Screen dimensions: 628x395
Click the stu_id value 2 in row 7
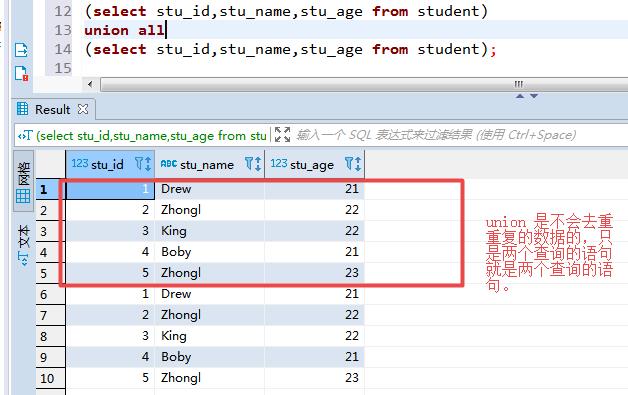pos(110,314)
